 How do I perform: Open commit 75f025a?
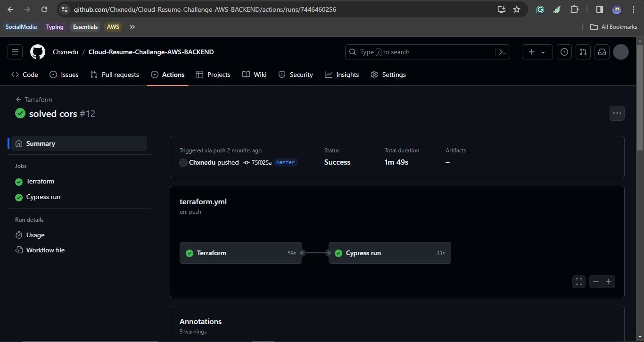(262, 162)
